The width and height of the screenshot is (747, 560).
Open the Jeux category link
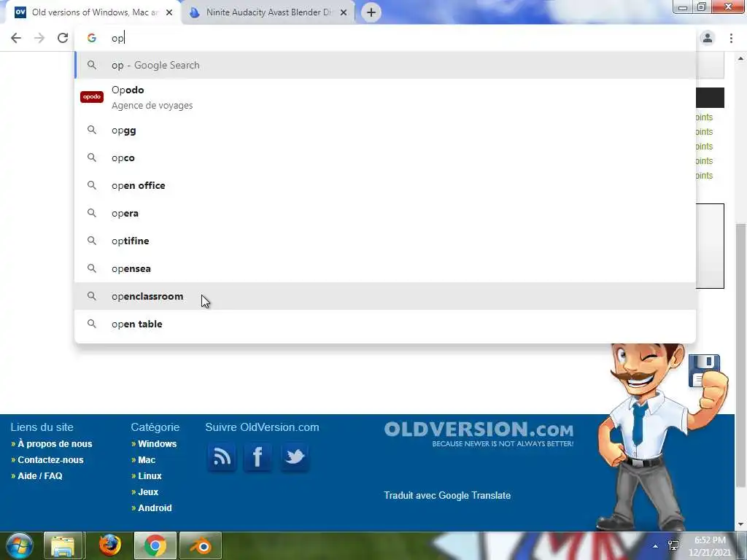(x=148, y=492)
